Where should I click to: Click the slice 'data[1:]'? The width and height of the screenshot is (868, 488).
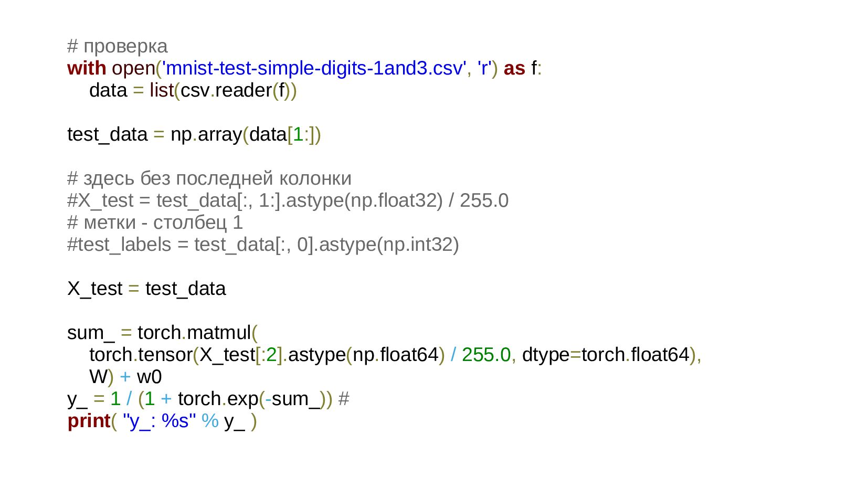[282, 134]
